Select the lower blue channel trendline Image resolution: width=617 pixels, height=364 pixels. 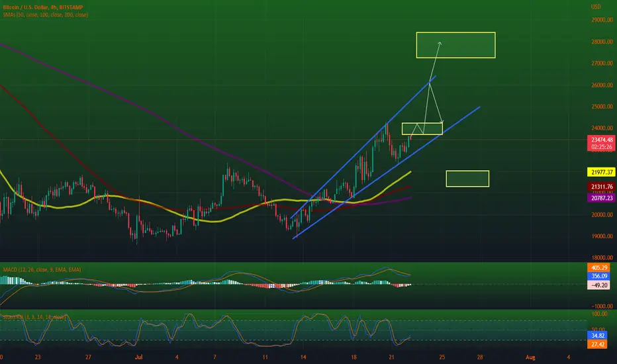(385, 173)
